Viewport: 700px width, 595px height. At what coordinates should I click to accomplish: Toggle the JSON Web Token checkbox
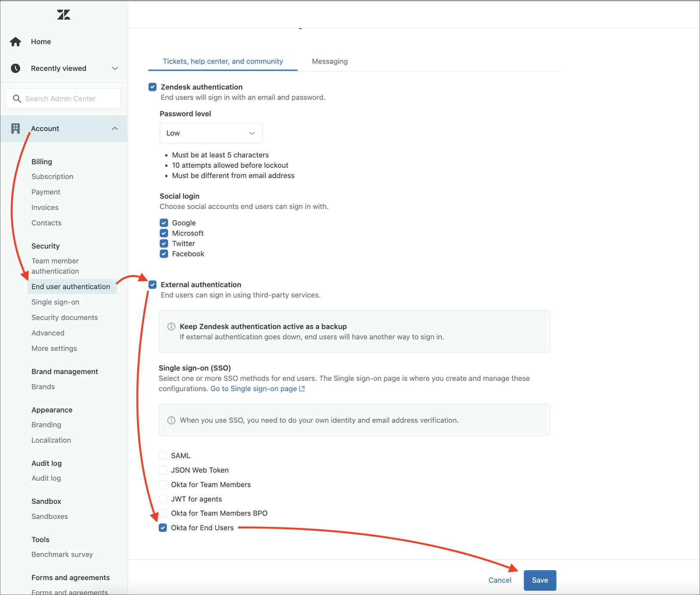(163, 470)
